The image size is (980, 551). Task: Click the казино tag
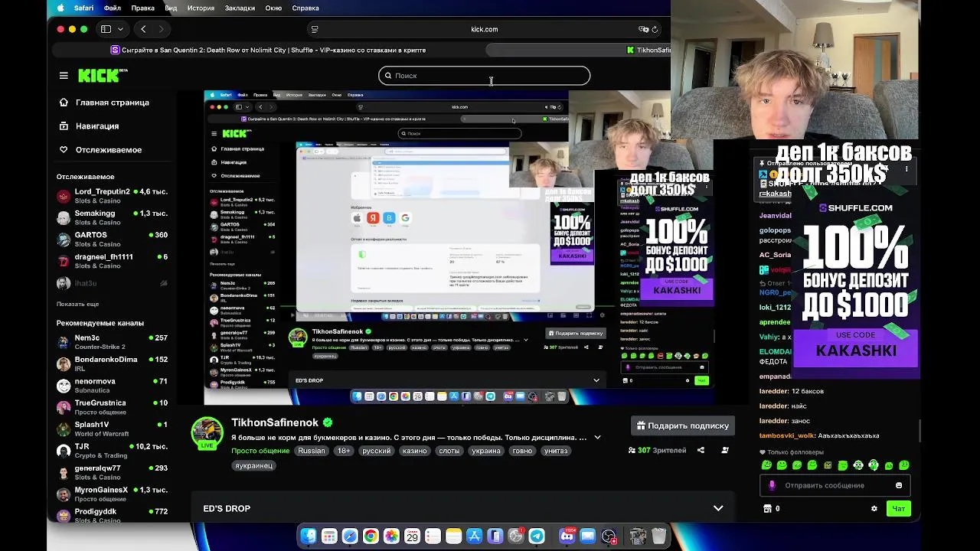pos(414,451)
